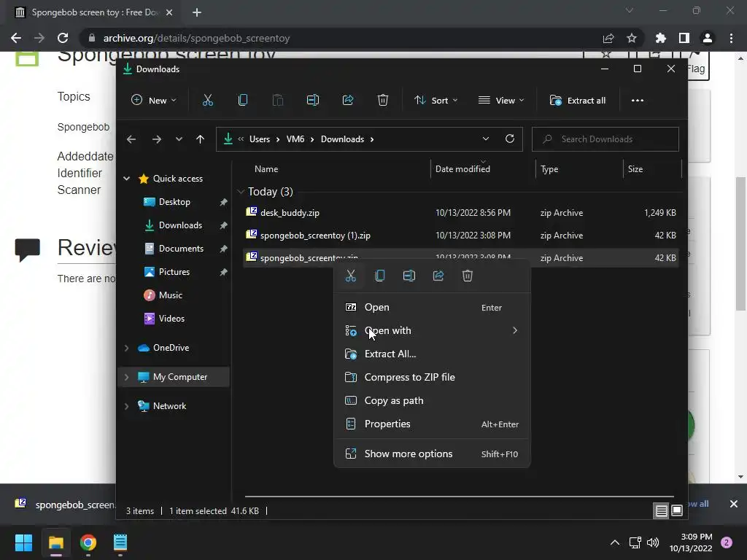747x560 pixels.
Task: Open File Explorer from taskbar
Action: (55, 542)
